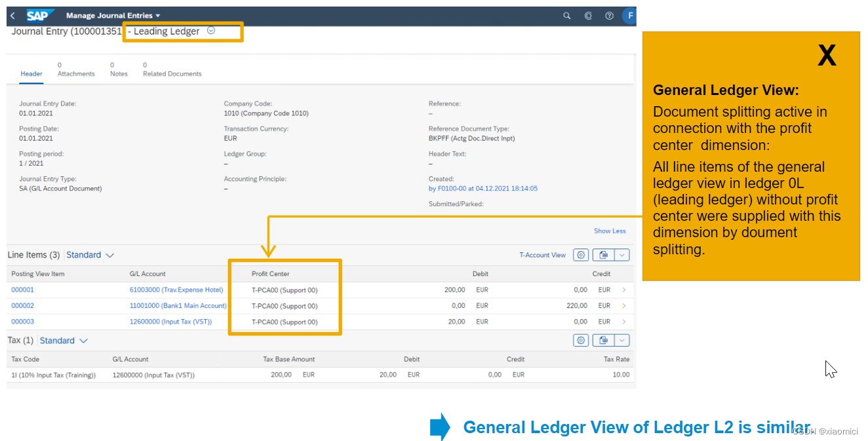This screenshot has height=441, width=868.
Task: Click the Tax Base Amount column header
Action: (x=289, y=359)
